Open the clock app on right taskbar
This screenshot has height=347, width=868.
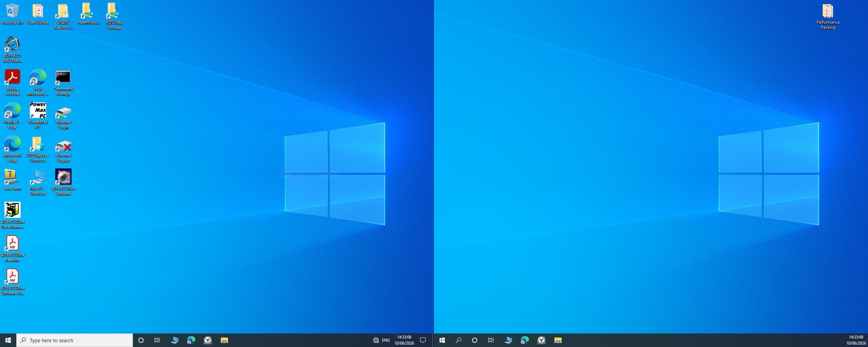[541, 340]
